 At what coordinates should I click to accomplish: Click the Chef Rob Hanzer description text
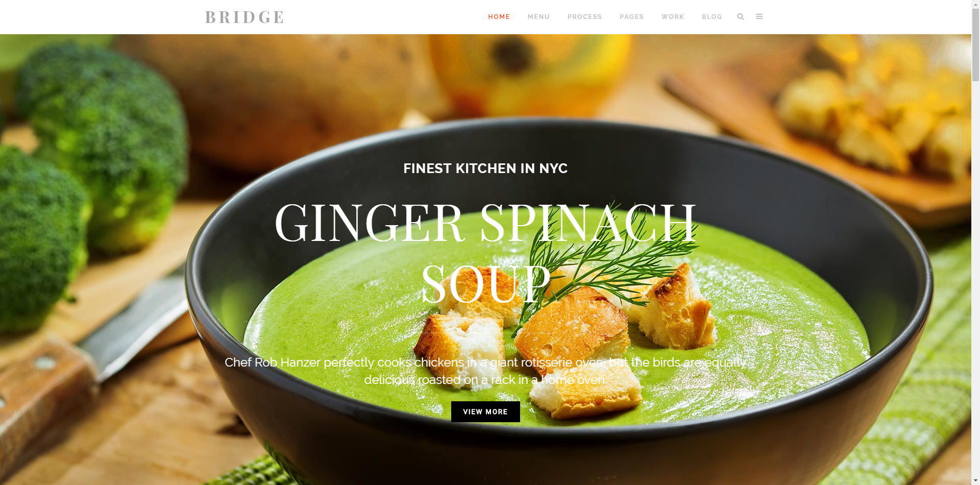click(x=485, y=371)
